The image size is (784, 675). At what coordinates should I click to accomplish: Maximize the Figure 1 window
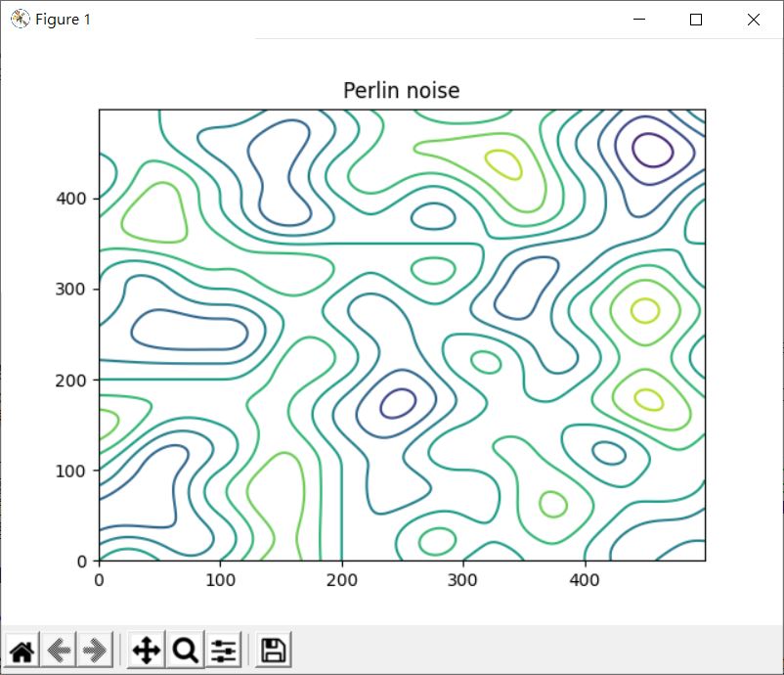pos(695,19)
